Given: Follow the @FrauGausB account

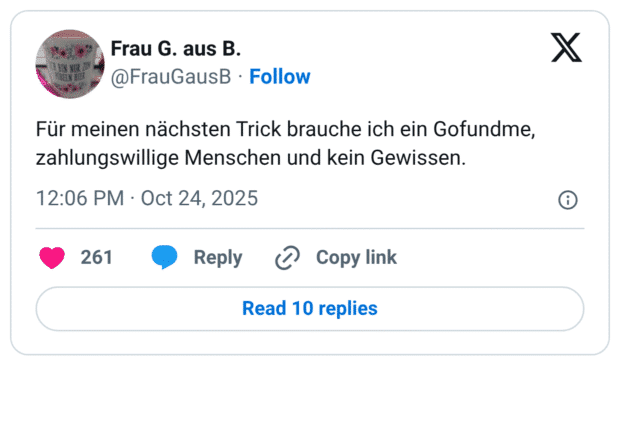Looking at the screenshot, I should click(280, 77).
